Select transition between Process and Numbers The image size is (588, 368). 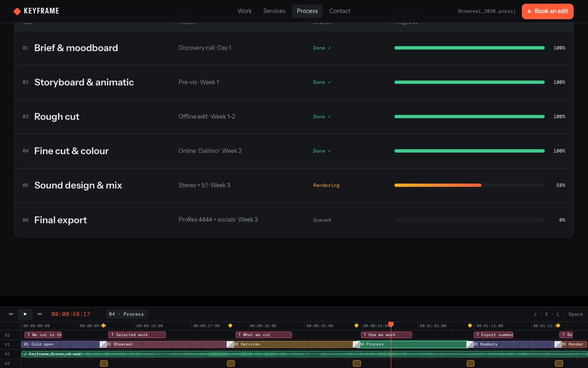click(x=470, y=344)
